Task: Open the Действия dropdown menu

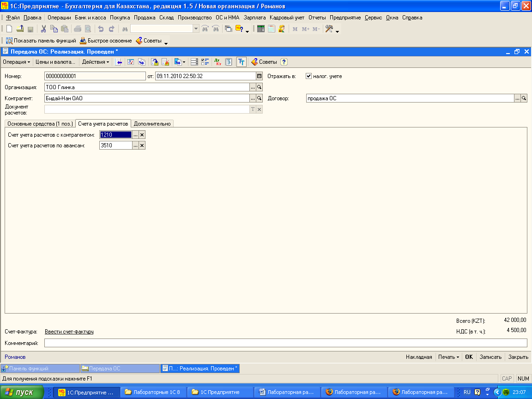Action: tap(96, 62)
